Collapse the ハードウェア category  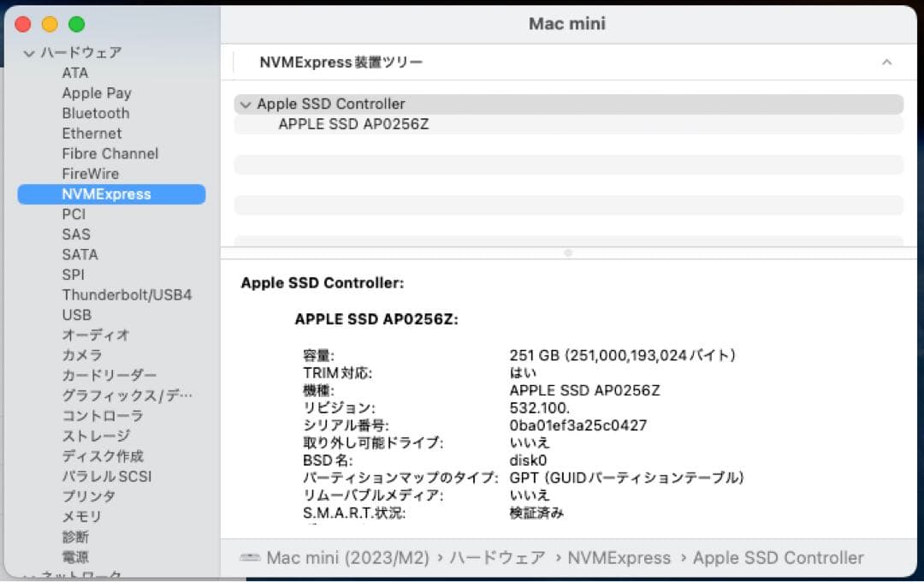[x=29, y=52]
